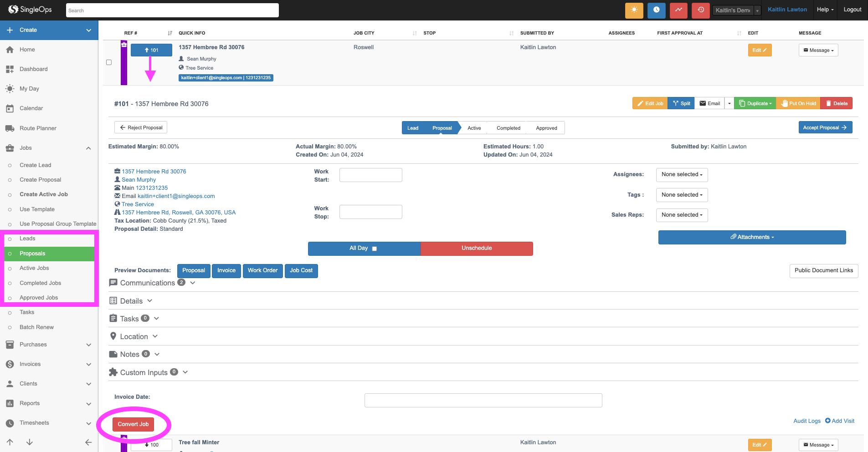Click the red trend chart icon

pos(678,10)
